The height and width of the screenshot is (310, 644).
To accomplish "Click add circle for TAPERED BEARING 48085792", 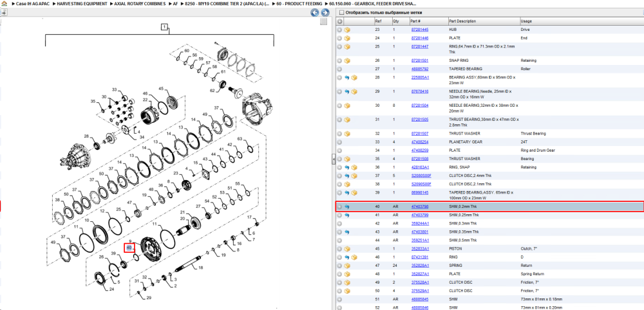I will point(339,69).
